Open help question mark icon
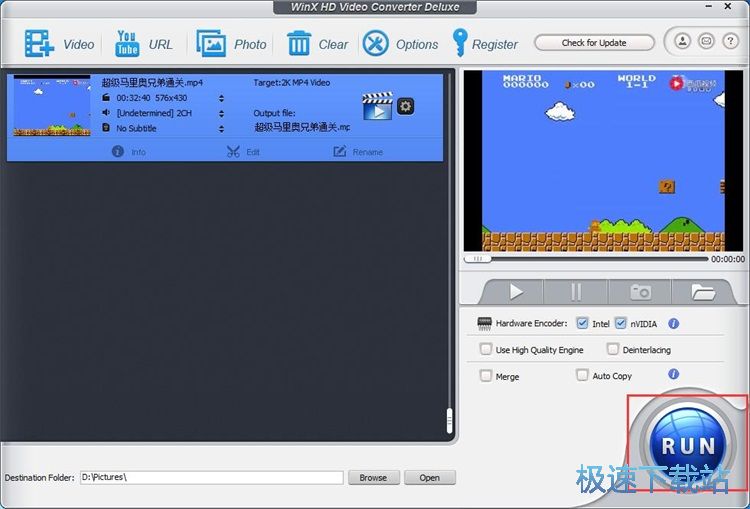750x509 pixels. pos(730,41)
